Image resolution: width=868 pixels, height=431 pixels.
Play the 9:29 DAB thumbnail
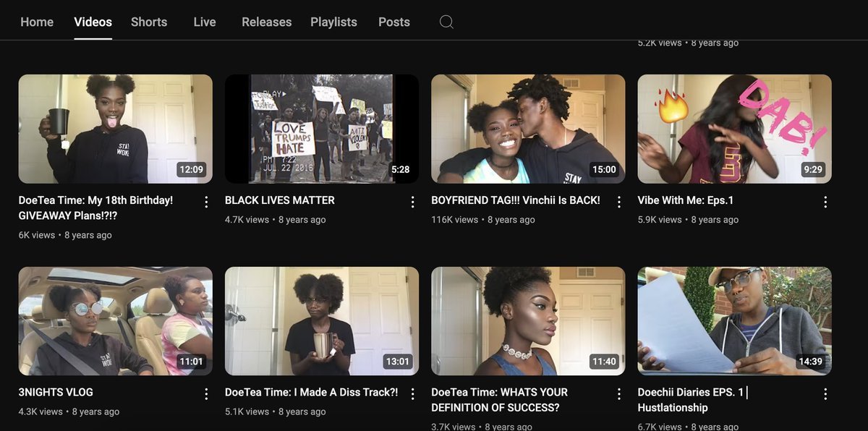click(x=734, y=129)
